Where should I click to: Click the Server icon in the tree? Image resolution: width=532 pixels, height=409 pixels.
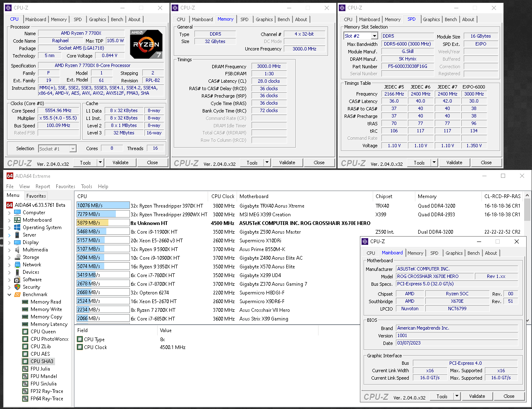point(17,235)
